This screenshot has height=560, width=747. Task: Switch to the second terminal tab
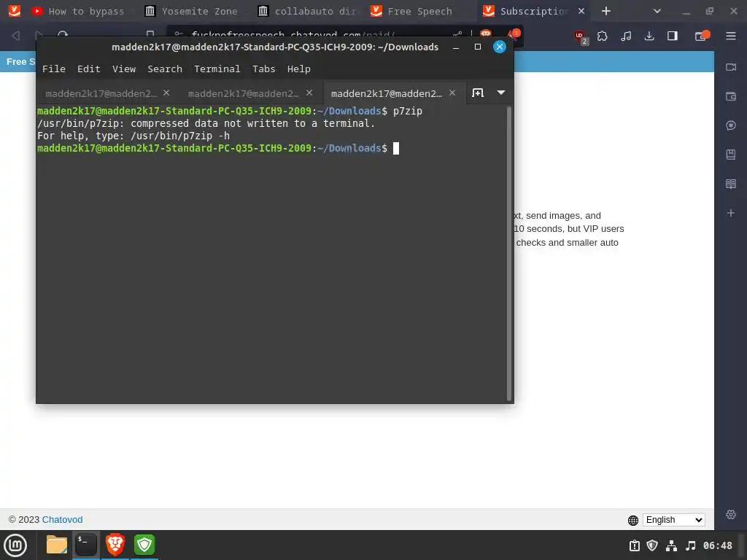pyautogui.click(x=244, y=93)
